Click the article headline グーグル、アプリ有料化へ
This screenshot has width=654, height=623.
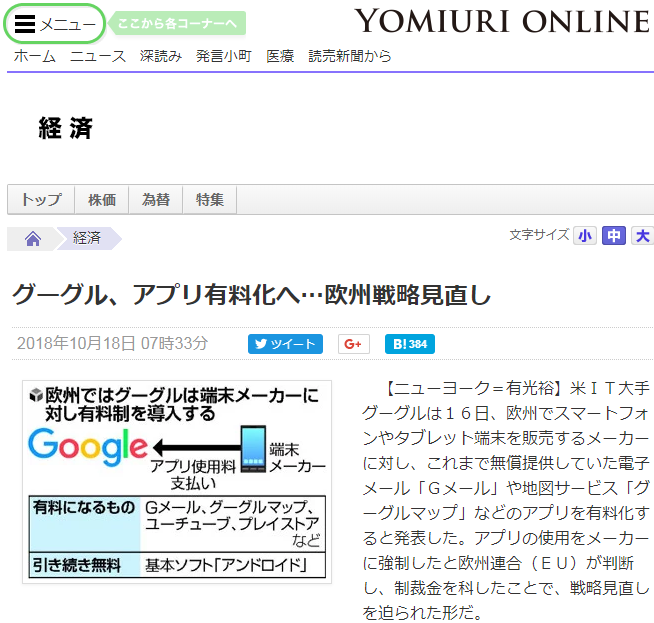click(x=252, y=295)
